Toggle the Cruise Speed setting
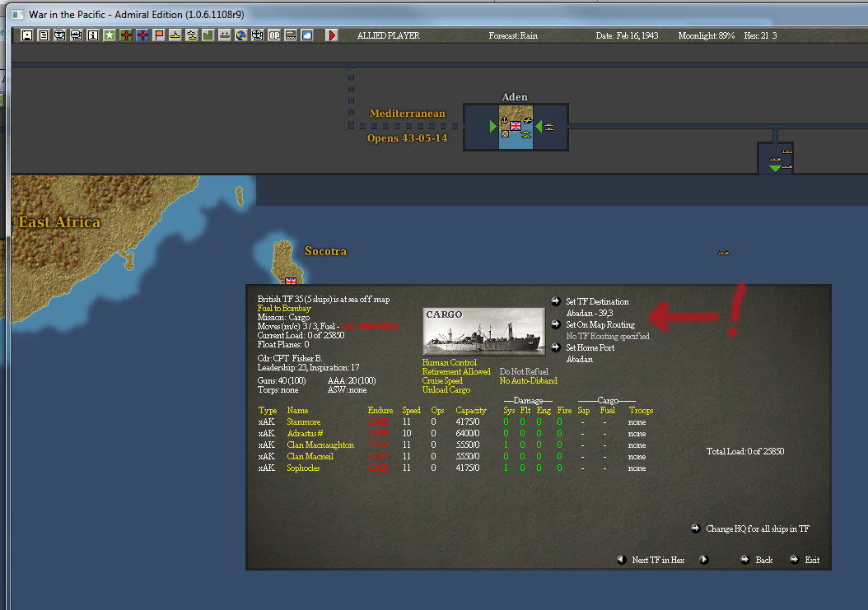 coord(441,381)
